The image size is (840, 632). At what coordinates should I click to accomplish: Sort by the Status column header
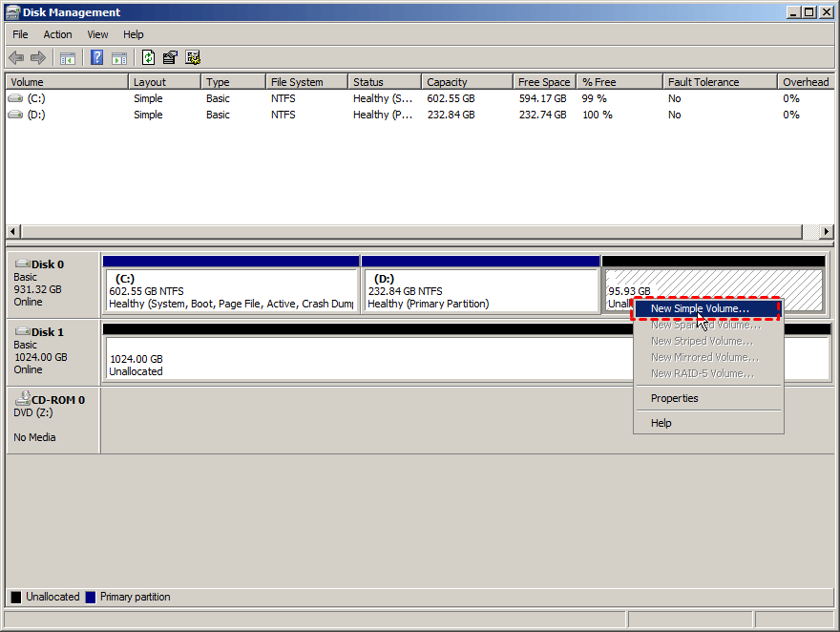[x=385, y=82]
